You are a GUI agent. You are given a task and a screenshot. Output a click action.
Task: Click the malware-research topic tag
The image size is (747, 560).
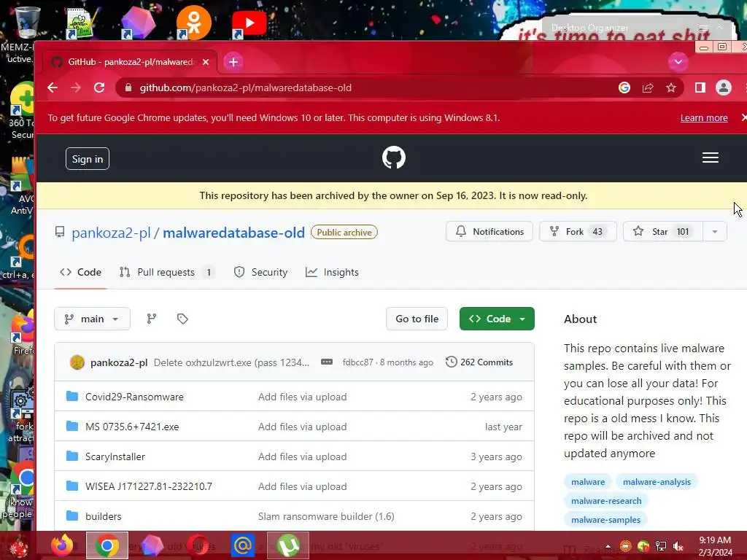click(x=606, y=501)
